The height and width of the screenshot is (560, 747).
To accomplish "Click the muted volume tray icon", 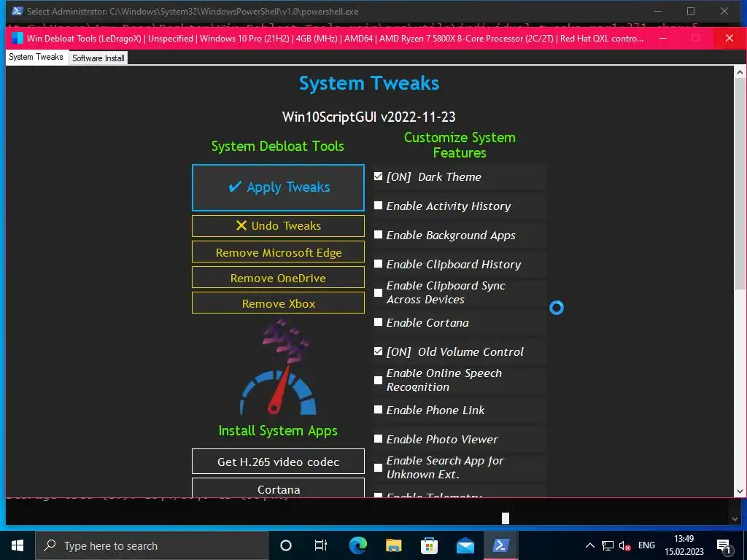I will coord(625,545).
